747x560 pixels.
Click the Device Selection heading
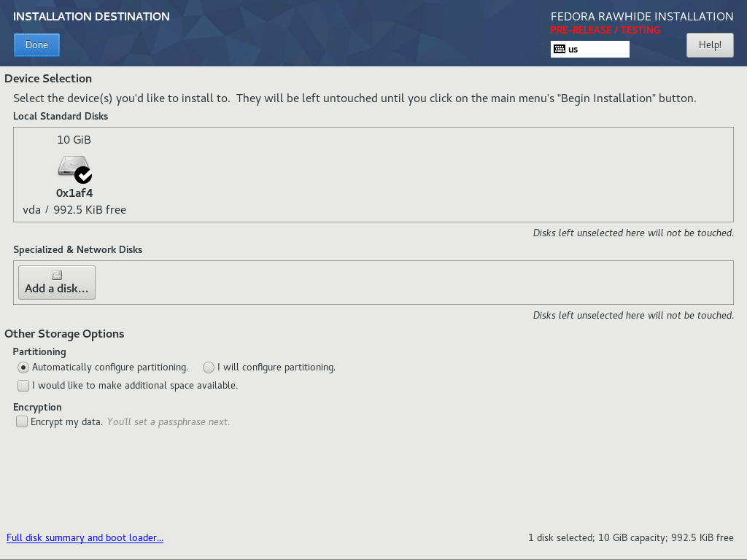pyautogui.click(x=48, y=79)
